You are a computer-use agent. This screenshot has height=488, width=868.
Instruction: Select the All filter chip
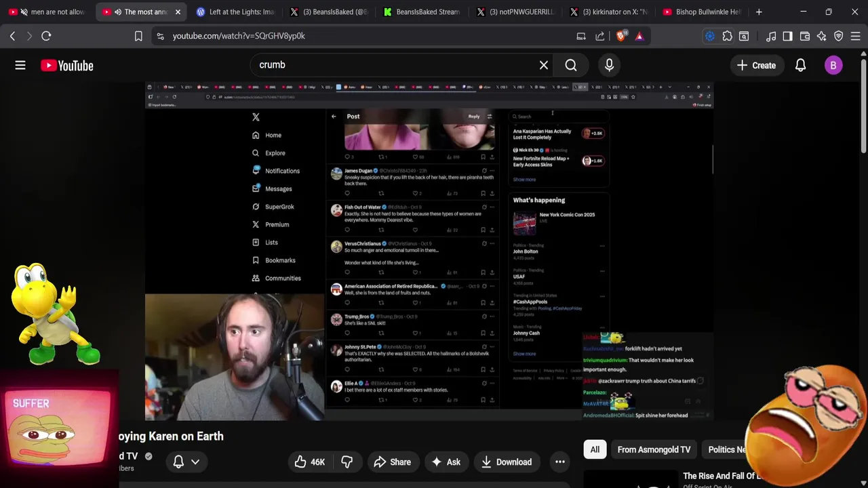pos(595,449)
